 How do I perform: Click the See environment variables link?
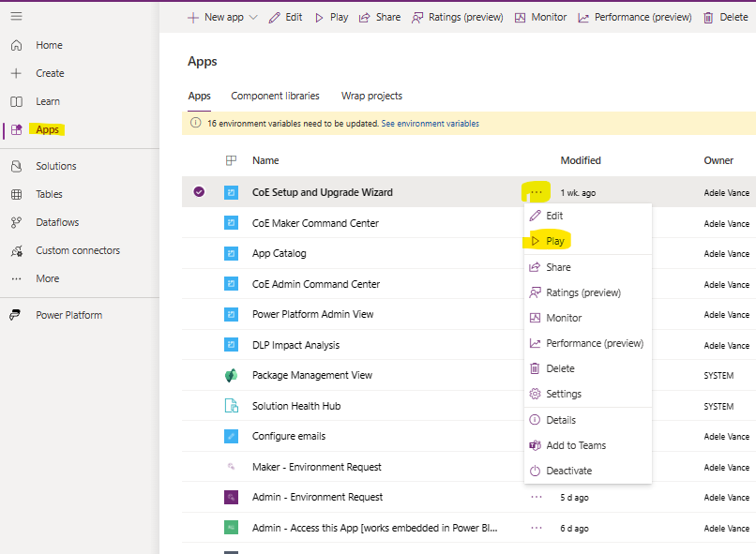[x=430, y=123]
